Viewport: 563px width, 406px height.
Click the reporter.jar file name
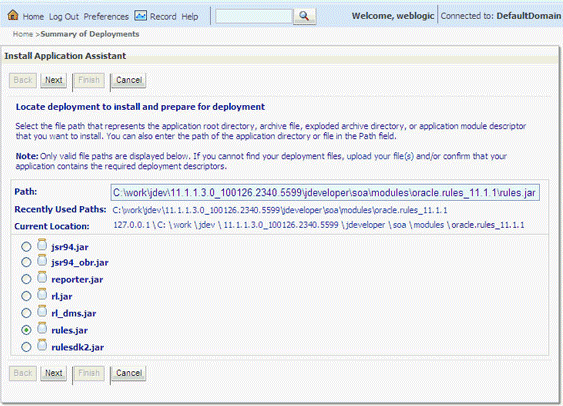[x=77, y=280]
